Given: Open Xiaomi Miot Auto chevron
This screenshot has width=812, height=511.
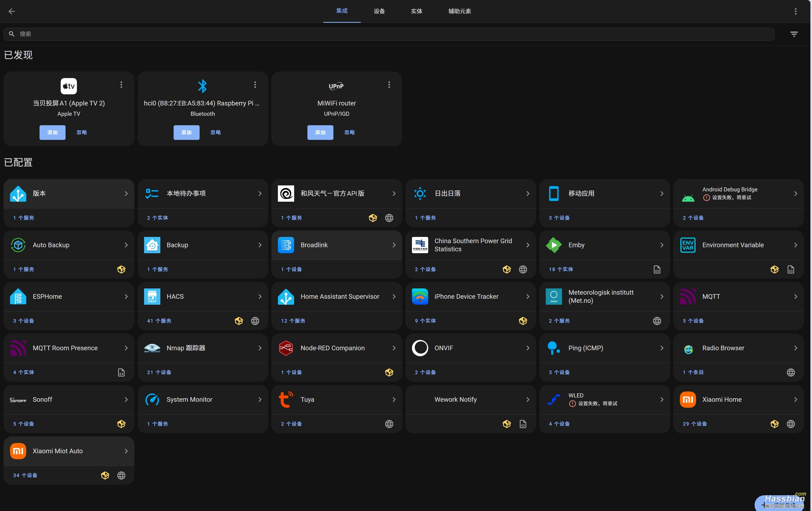Looking at the screenshot, I should coord(126,451).
